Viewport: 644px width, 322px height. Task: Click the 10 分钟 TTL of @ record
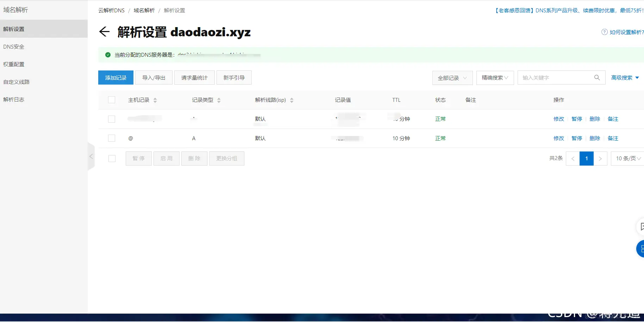click(x=401, y=138)
